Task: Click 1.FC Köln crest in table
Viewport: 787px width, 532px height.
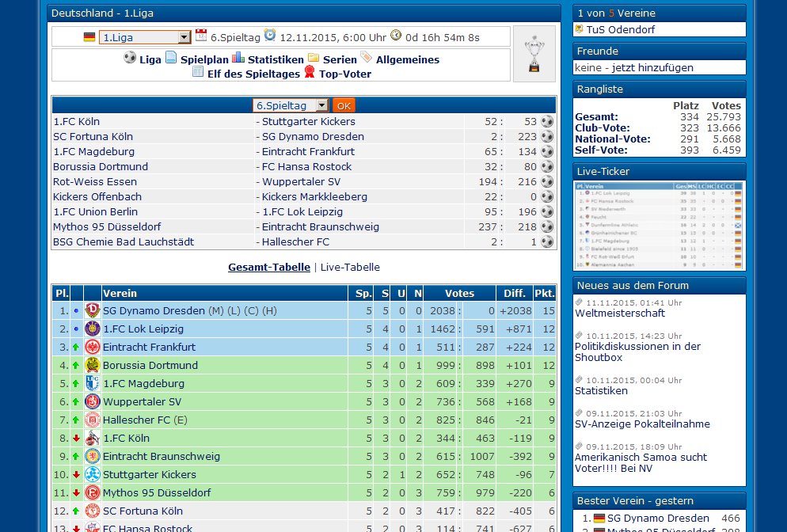Action: coord(93,438)
